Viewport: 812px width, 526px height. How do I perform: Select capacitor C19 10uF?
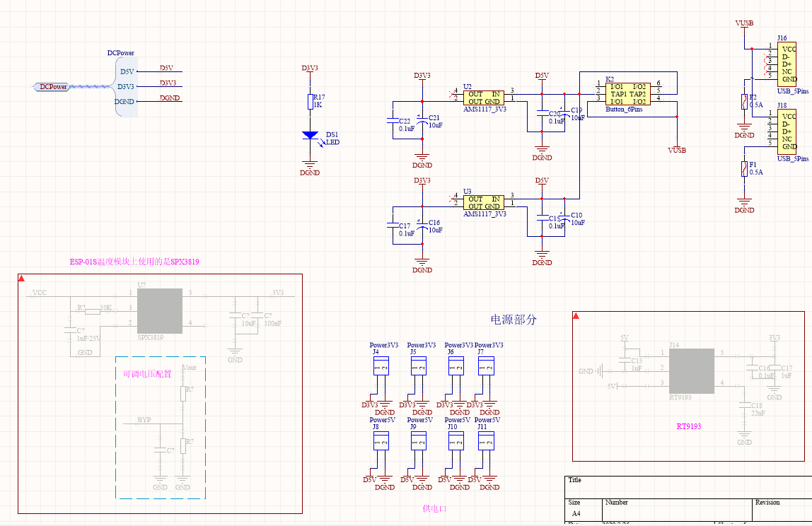(565, 113)
